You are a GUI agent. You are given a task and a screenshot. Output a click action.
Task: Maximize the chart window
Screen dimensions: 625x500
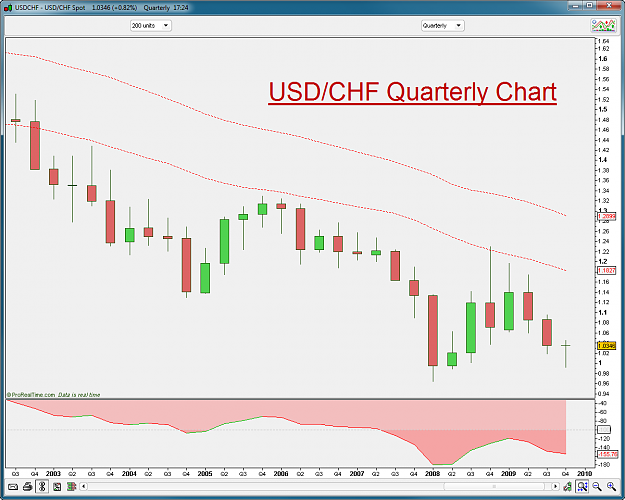click(x=590, y=6)
